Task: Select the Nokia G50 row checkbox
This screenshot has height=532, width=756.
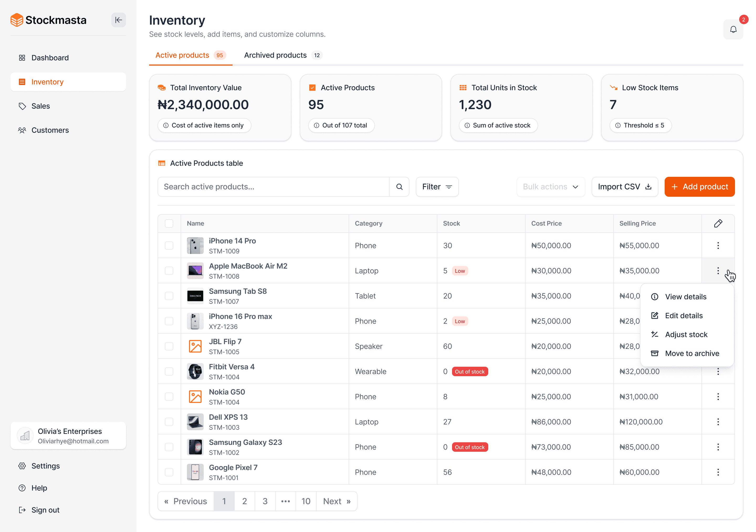Action: (x=169, y=396)
